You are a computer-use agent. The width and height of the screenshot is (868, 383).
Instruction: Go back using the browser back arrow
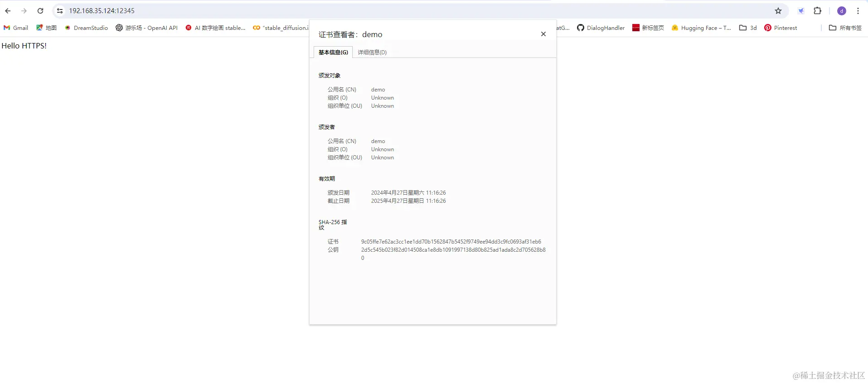[8, 11]
